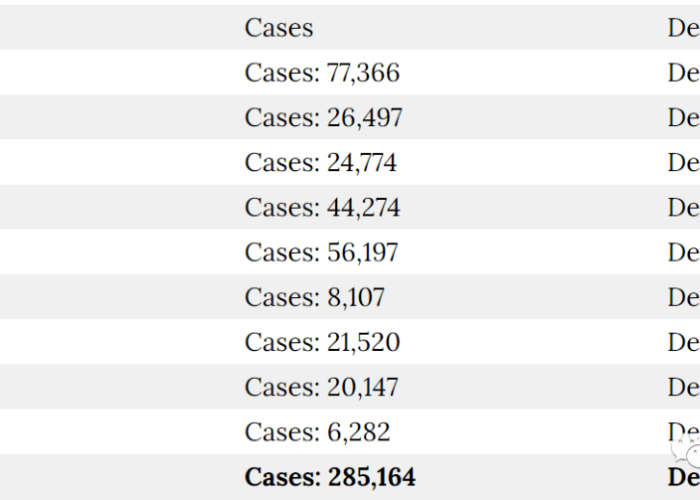Click the Cases: 24,774 cell
The width and height of the screenshot is (700, 500).
point(320,163)
